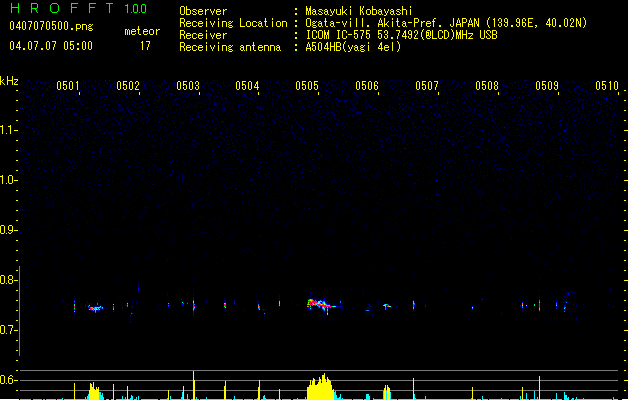The width and height of the screenshot is (629, 400).
Task: Click the 0509 time marker
Action: pyautogui.click(x=547, y=86)
